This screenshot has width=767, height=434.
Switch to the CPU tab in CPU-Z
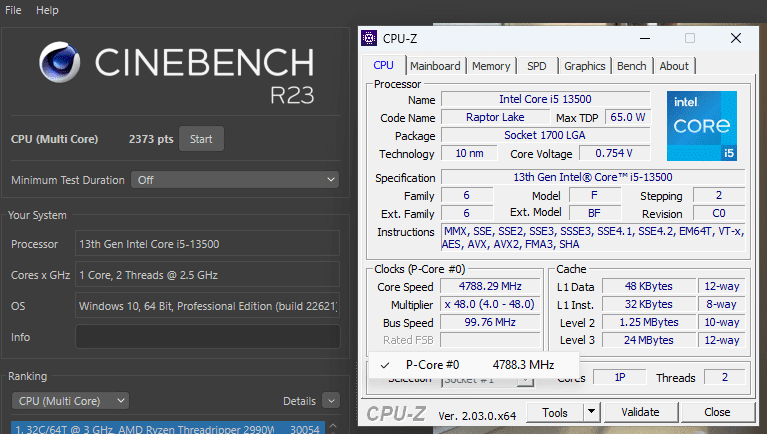pos(384,65)
